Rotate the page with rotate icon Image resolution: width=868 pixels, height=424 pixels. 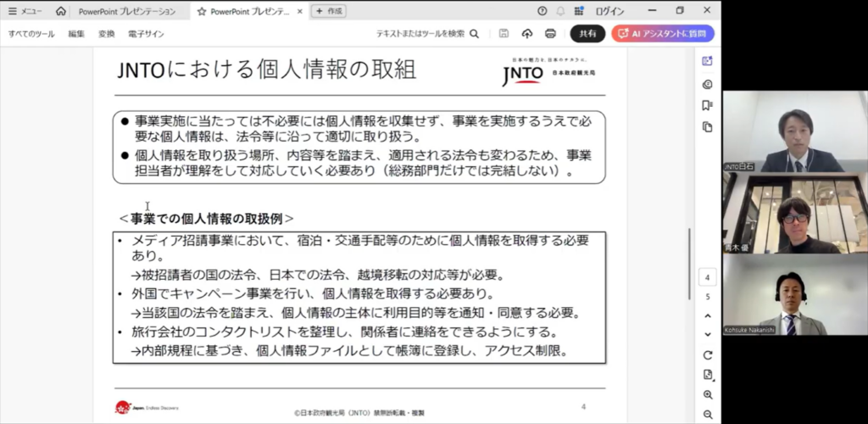[708, 354]
